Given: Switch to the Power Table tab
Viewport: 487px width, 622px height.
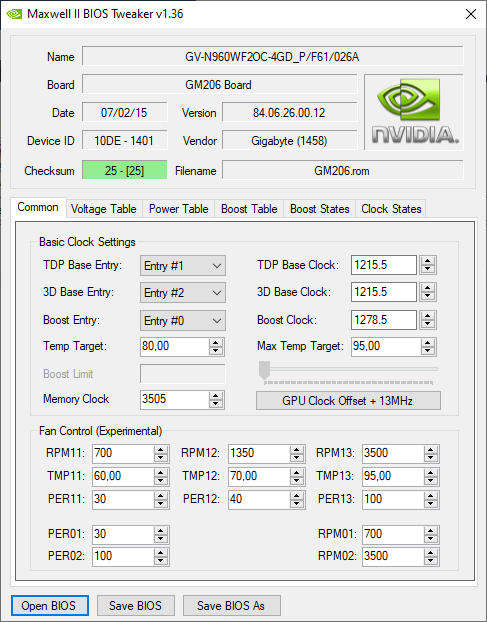Looking at the screenshot, I should pos(178,209).
